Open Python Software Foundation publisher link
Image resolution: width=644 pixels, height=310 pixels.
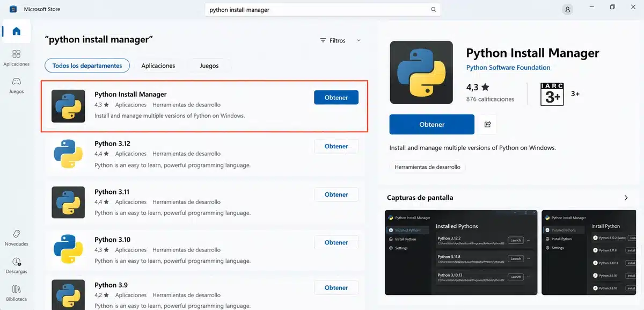(508, 68)
